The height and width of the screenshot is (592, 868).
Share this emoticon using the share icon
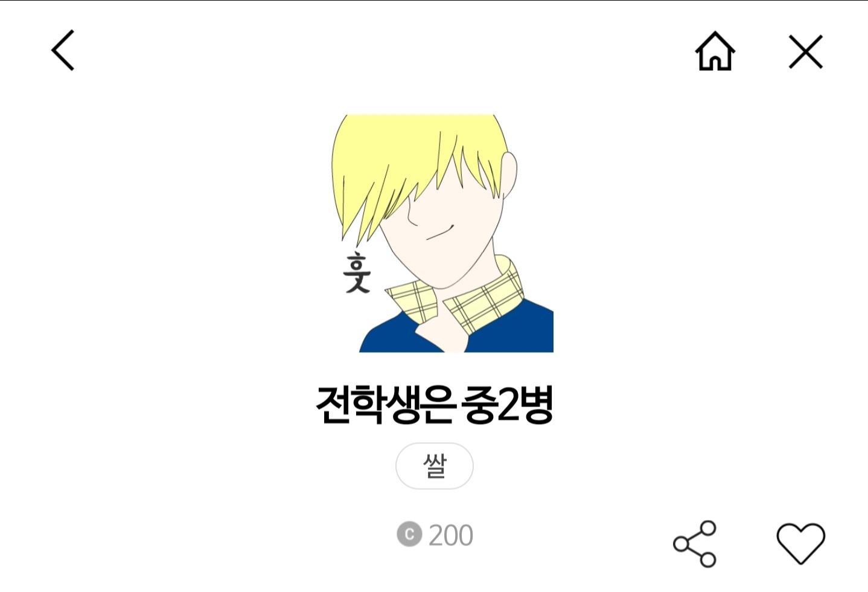click(695, 544)
